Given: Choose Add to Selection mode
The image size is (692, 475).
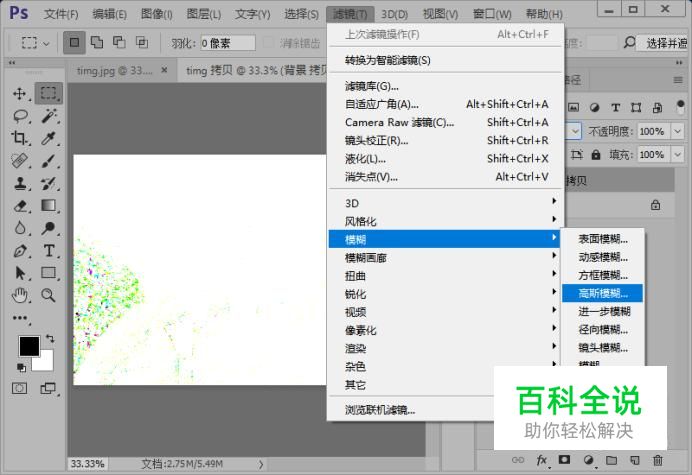Looking at the screenshot, I should 97,42.
